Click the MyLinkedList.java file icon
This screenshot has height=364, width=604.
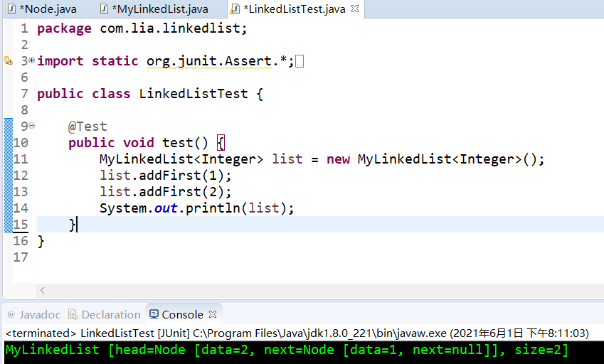104,9
